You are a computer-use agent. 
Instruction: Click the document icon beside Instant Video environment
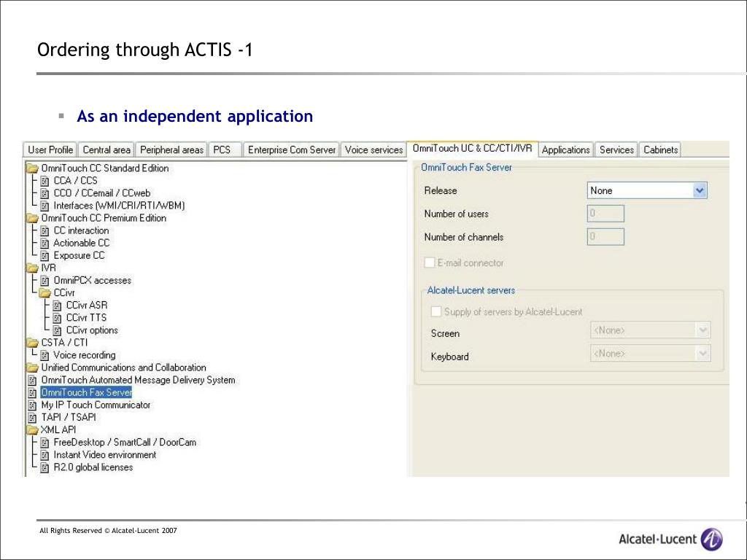coord(44,455)
